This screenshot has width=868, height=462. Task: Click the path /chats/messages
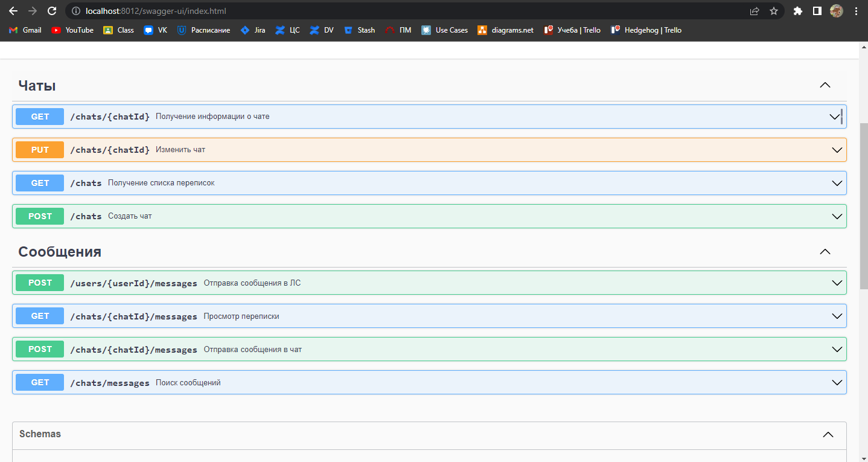[x=110, y=383]
